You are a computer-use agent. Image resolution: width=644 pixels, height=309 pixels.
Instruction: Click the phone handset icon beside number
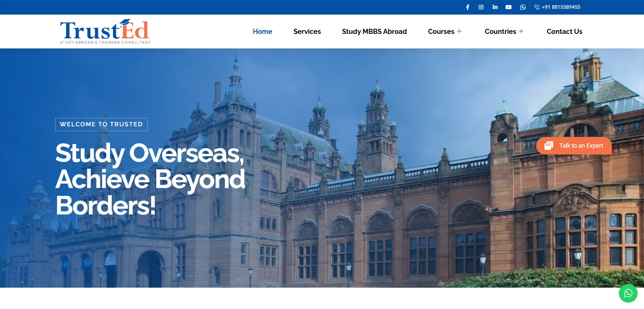click(x=537, y=7)
